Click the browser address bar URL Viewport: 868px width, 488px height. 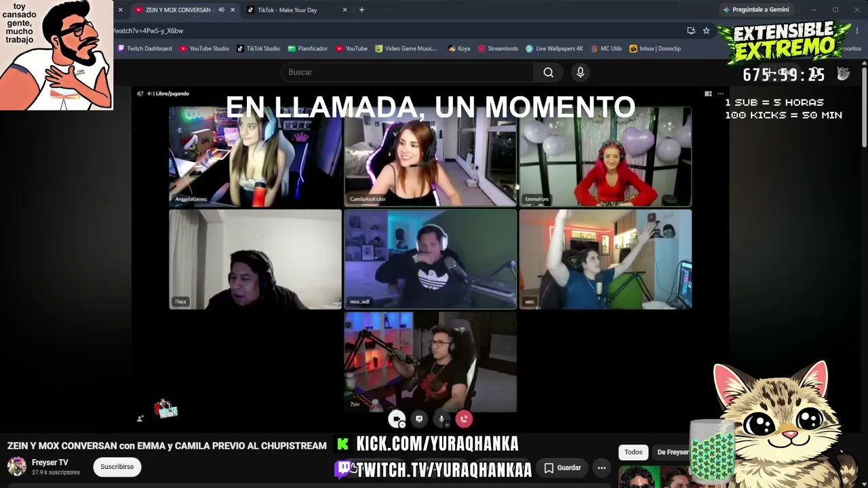coord(149,30)
